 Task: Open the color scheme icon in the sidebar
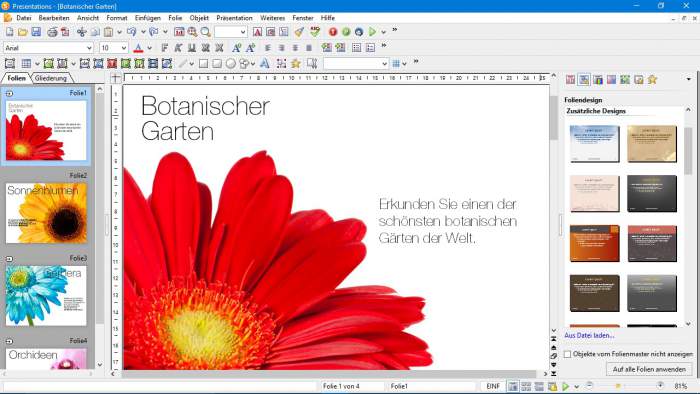point(598,79)
